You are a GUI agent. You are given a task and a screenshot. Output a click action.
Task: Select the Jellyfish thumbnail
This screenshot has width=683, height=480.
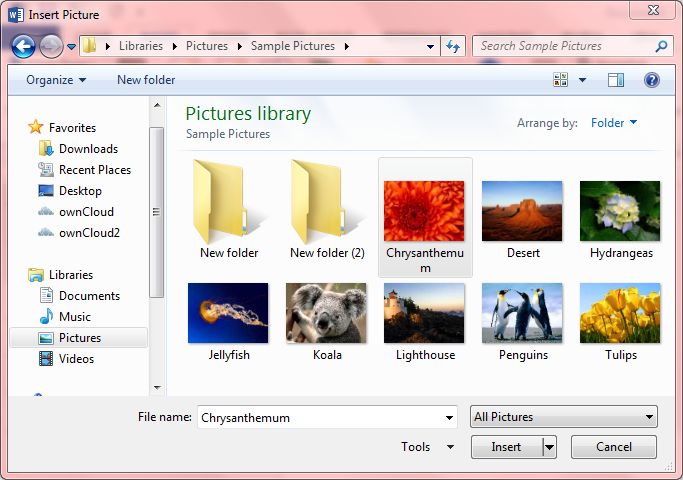pyautogui.click(x=228, y=313)
